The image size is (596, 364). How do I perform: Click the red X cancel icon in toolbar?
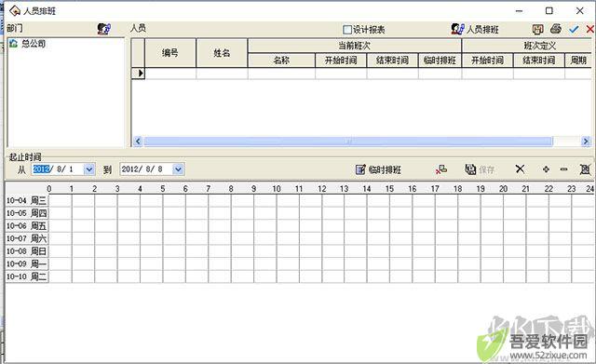(x=590, y=29)
